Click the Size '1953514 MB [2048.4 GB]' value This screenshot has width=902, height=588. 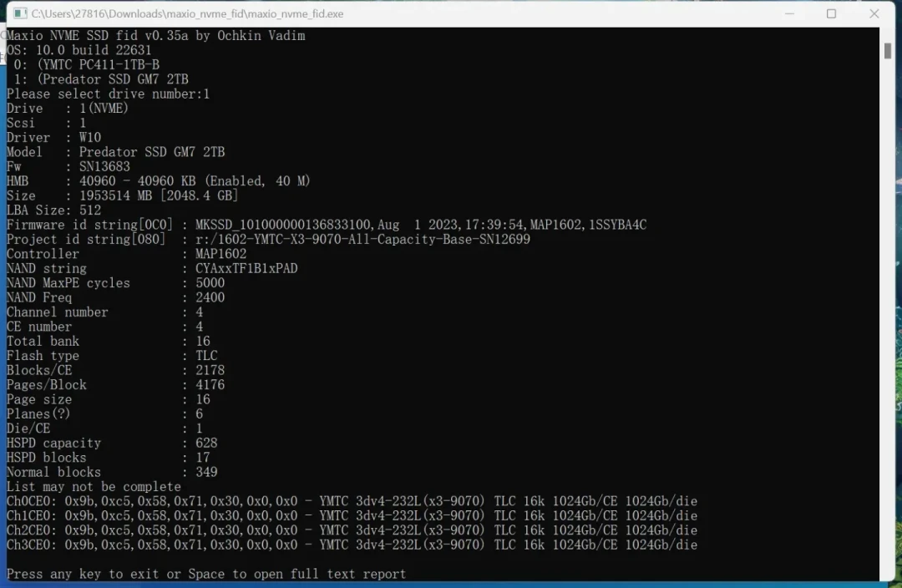pyautogui.click(x=158, y=195)
